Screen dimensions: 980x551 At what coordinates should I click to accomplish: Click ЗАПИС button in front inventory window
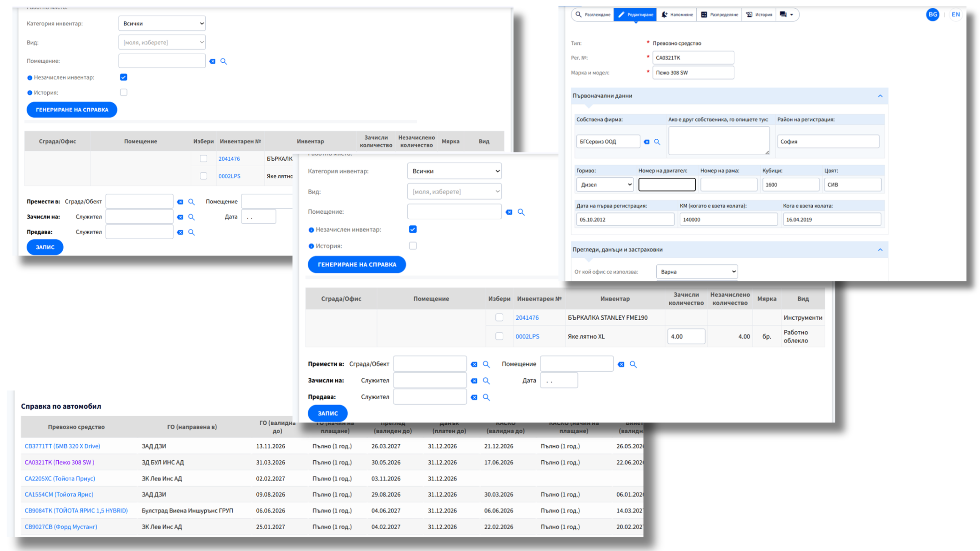coord(327,413)
